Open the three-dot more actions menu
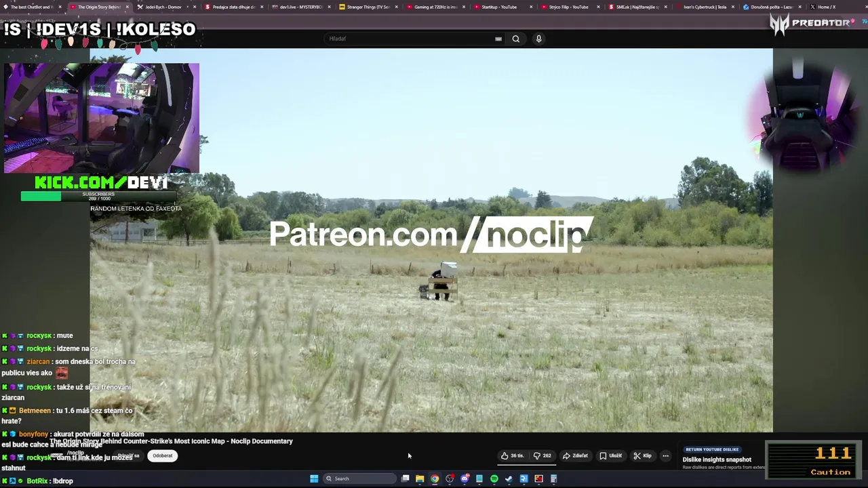The image size is (868, 488). click(665, 455)
